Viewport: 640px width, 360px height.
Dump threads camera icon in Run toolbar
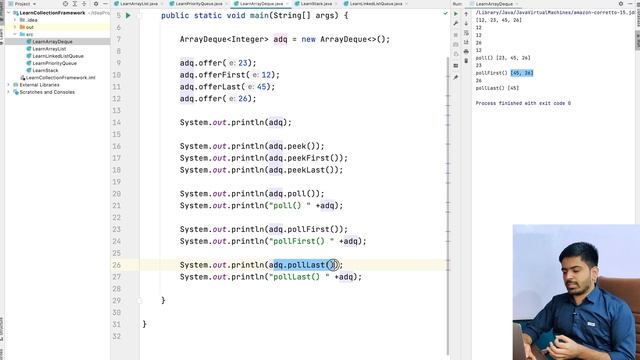[x=456, y=44]
